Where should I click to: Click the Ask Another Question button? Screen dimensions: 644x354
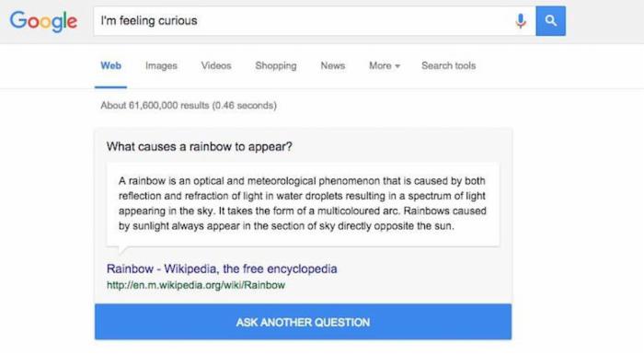(x=303, y=322)
